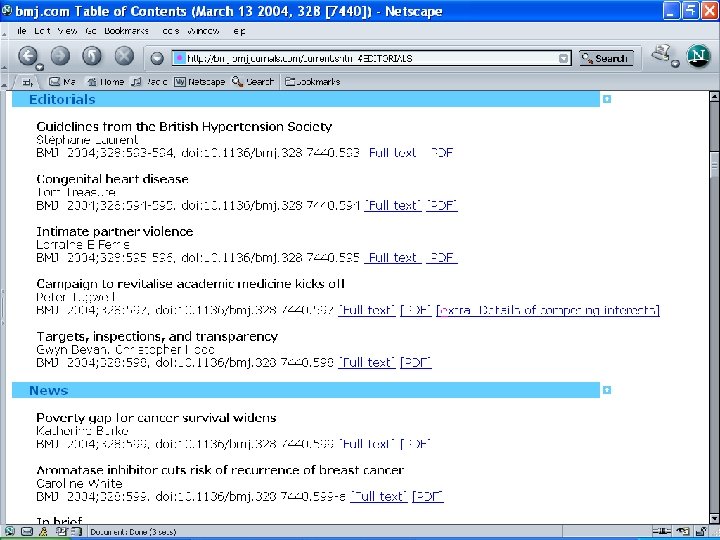Open the PDF of Congenital heart disease
720x540 pixels.
[442, 205]
